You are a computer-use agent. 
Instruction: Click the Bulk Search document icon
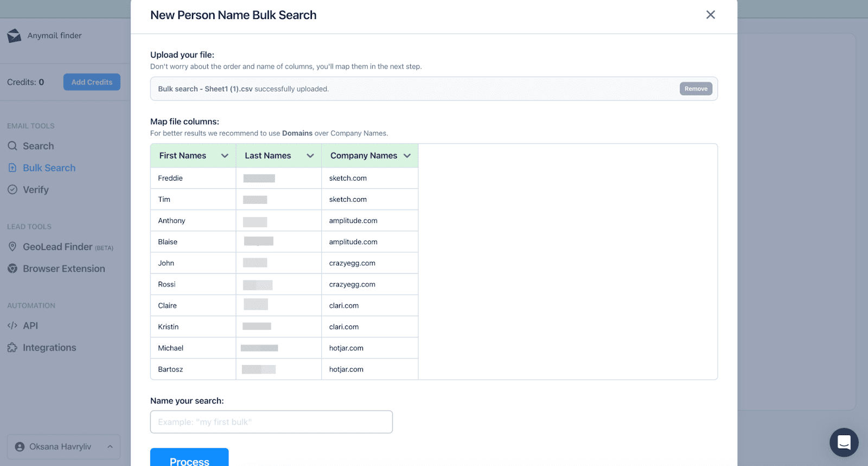click(12, 168)
